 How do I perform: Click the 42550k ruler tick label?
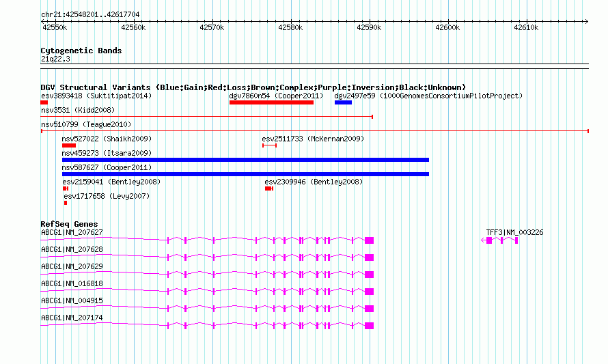55,27
